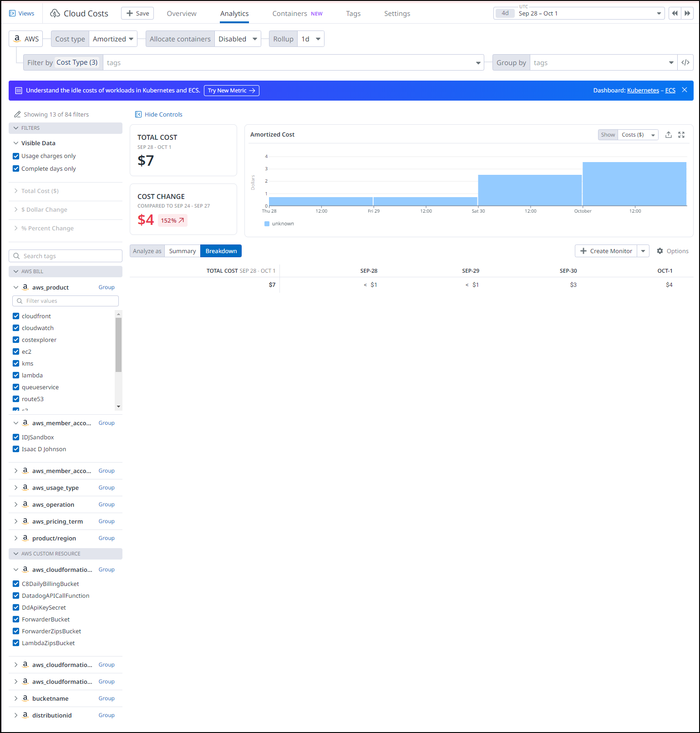Open the Create Monitor dropdown arrow
700x733 pixels.
[643, 251]
